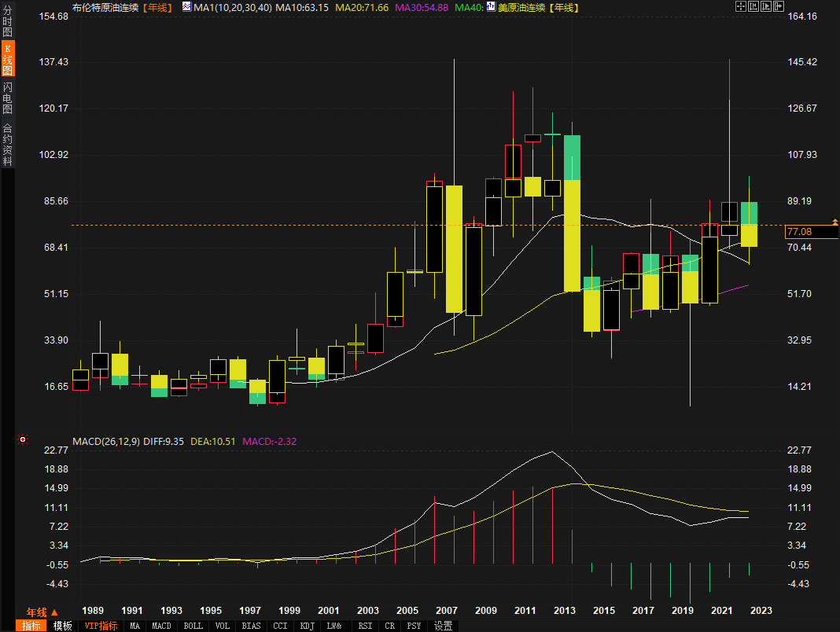Apply the BOLL indicator
Image resolution: width=840 pixels, height=632 pixels.
pyautogui.click(x=192, y=626)
